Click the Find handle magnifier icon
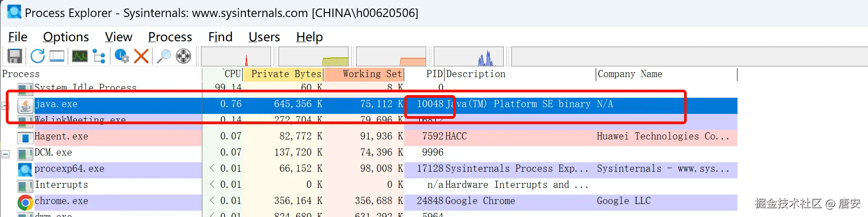 pos(163,56)
